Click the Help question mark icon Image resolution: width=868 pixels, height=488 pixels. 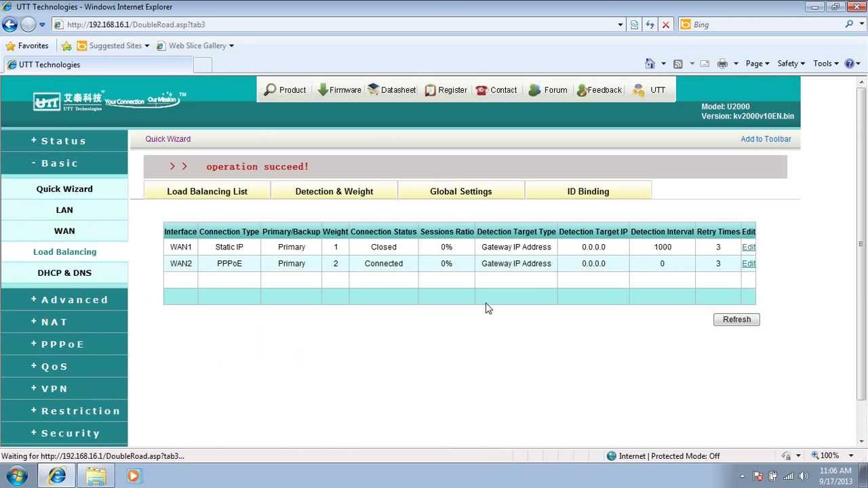(849, 63)
